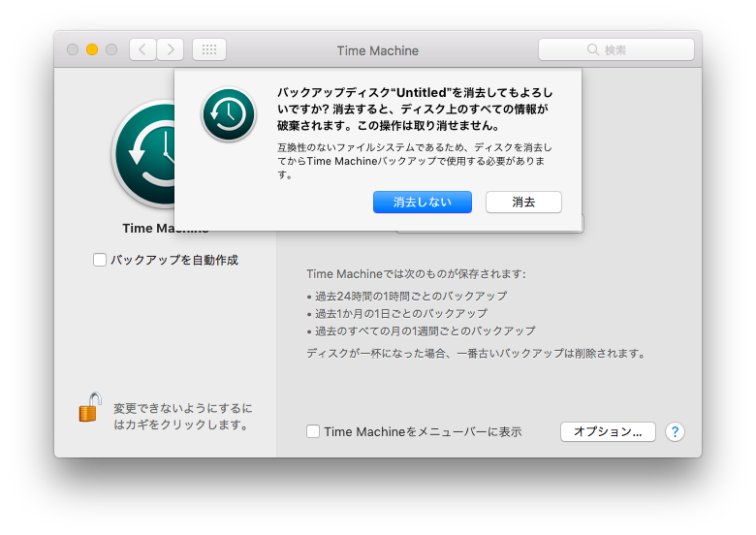Click the ディスクが一杯になった場合 notice text
The height and width of the screenshot is (535, 756).
click(x=476, y=354)
